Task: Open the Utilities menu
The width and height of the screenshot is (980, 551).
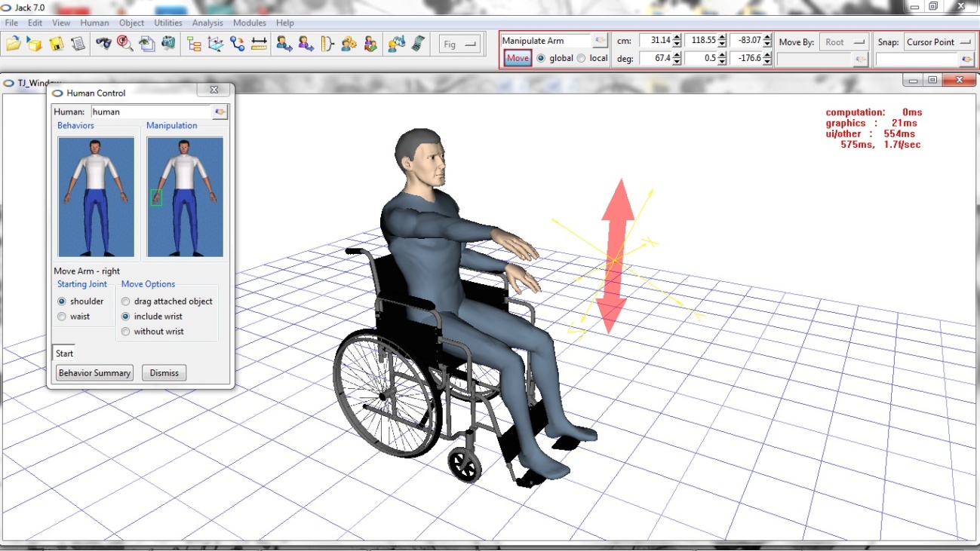Action: [x=168, y=23]
